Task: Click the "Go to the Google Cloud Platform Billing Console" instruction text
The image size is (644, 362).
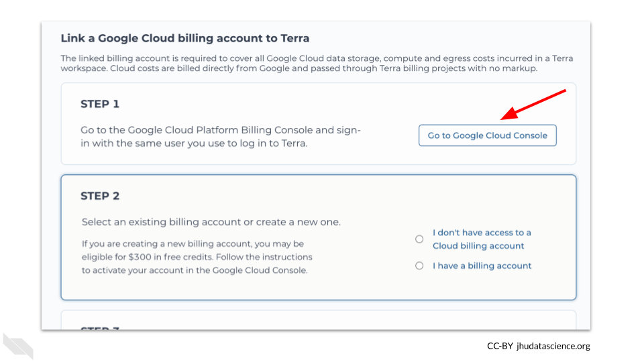Action: (221, 137)
